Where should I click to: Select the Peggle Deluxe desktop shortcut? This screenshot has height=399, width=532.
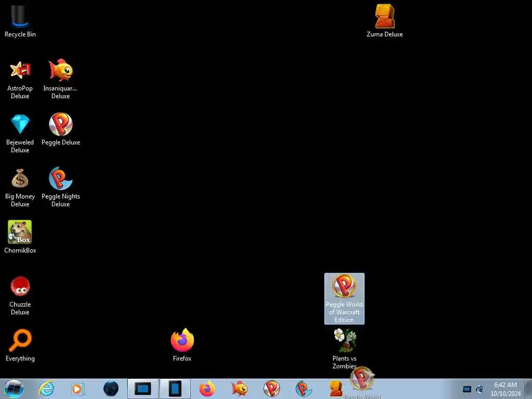(61, 129)
